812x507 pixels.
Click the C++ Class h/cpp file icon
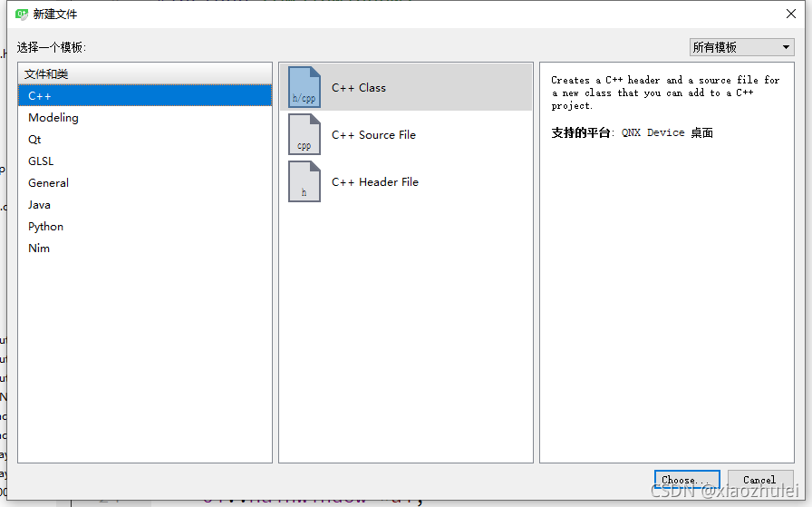[x=304, y=87]
